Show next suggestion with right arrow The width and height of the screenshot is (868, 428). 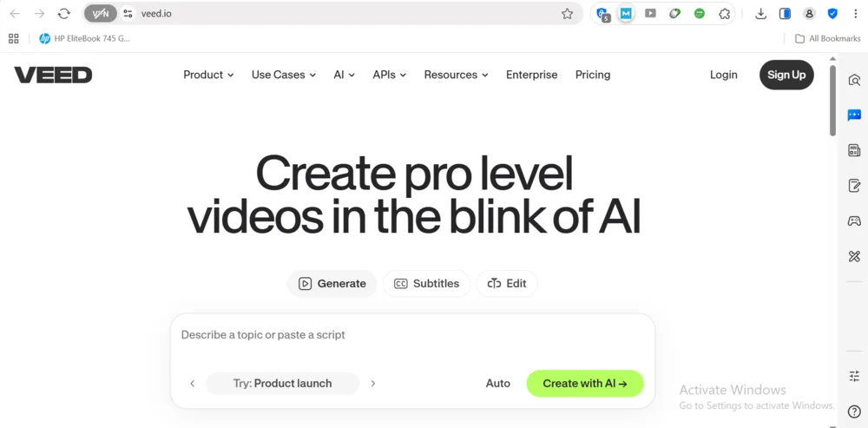[x=373, y=384]
